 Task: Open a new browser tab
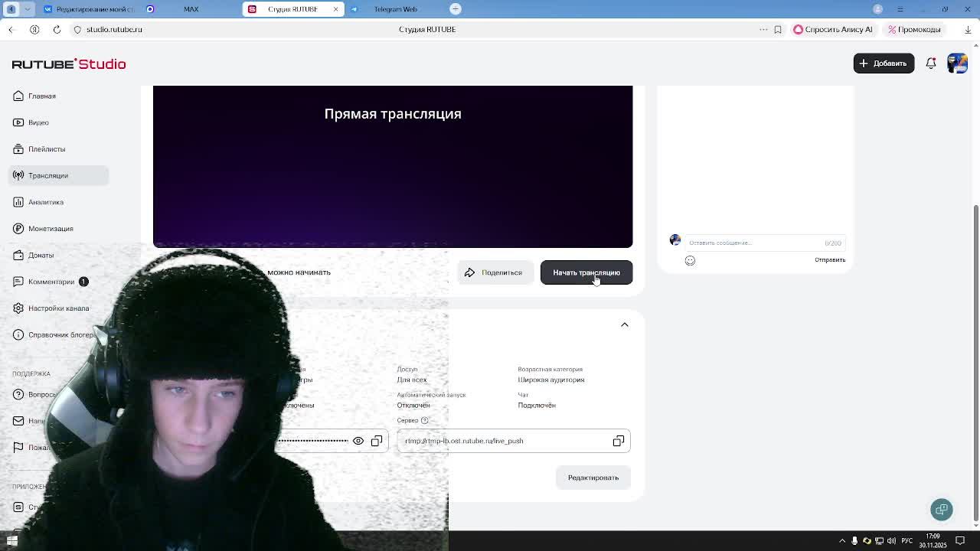[x=456, y=9]
